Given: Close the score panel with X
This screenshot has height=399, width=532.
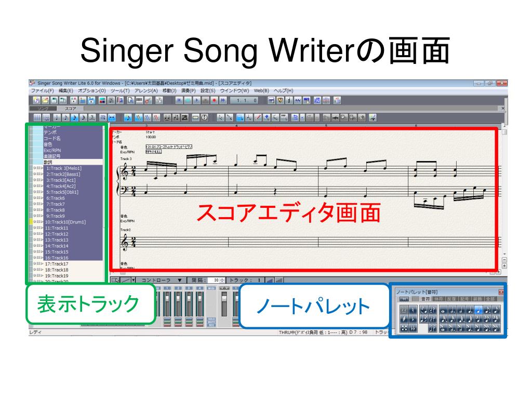Looking at the screenshot, I should click(503, 108).
